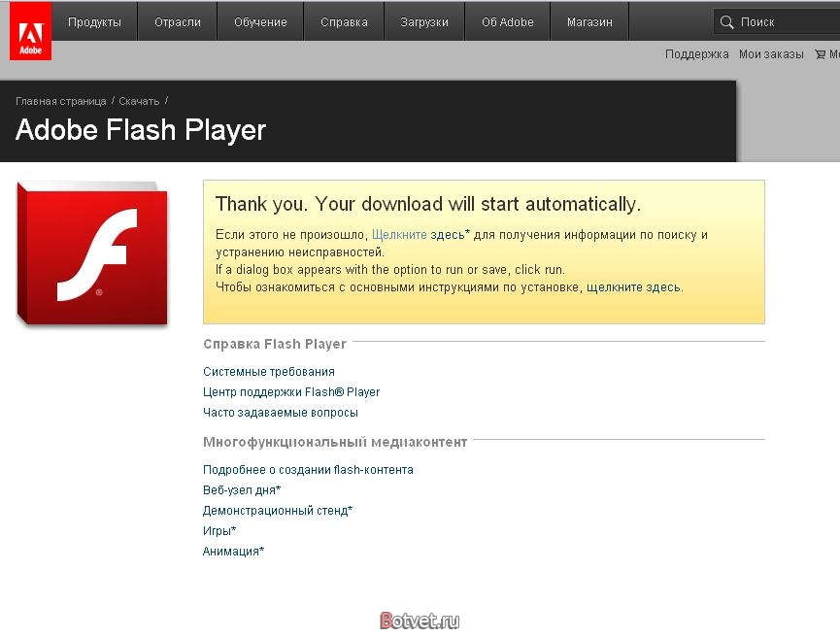Viewport: 840px width, 638px height.
Task: Go to the Загрузки menu
Action: [x=424, y=21]
